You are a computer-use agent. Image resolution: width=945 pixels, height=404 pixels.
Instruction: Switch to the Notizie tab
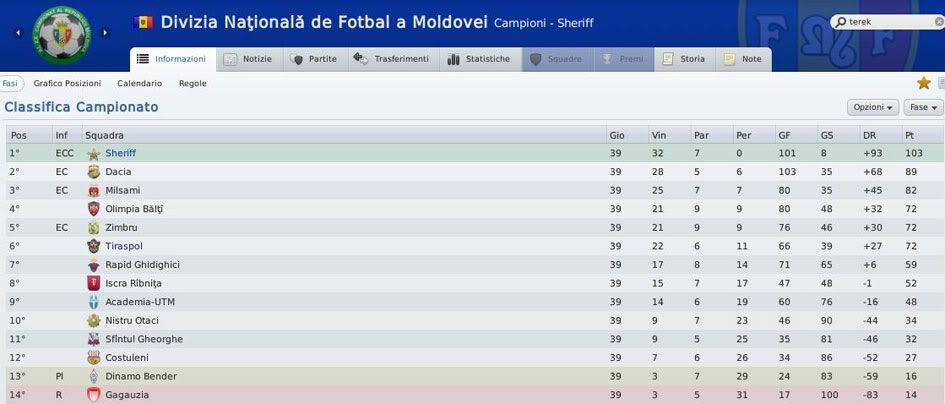tap(247, 59)
